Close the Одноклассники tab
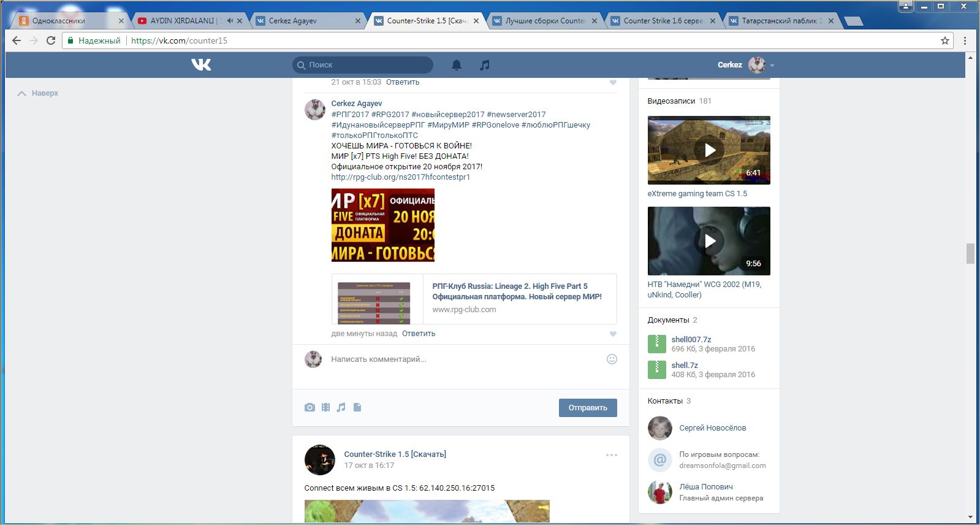Image resolution: width=980 pixels, height=525 pixels. click(121, 21)
